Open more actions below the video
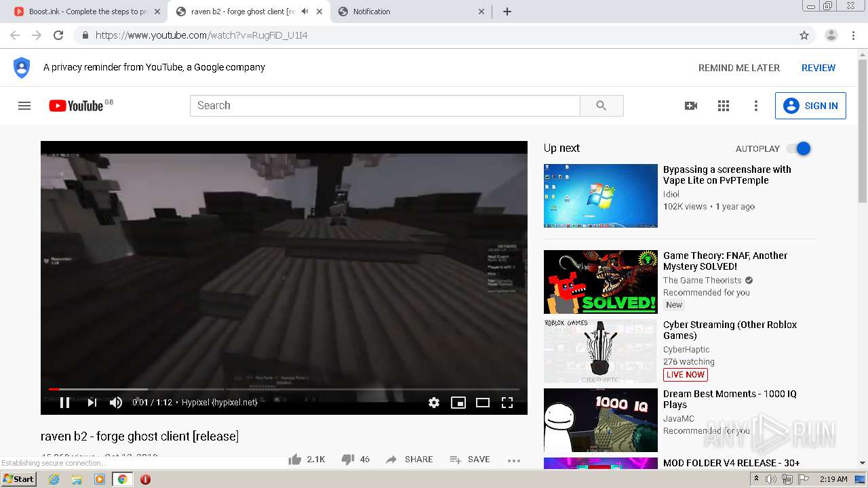The image size is (868, 488). 514,460
